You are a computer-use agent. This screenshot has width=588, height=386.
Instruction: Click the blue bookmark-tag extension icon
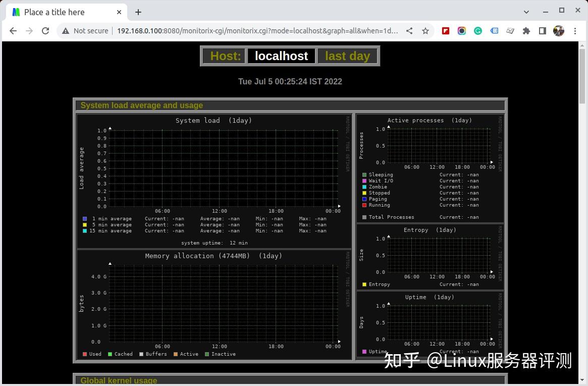[x=494, y=31]
